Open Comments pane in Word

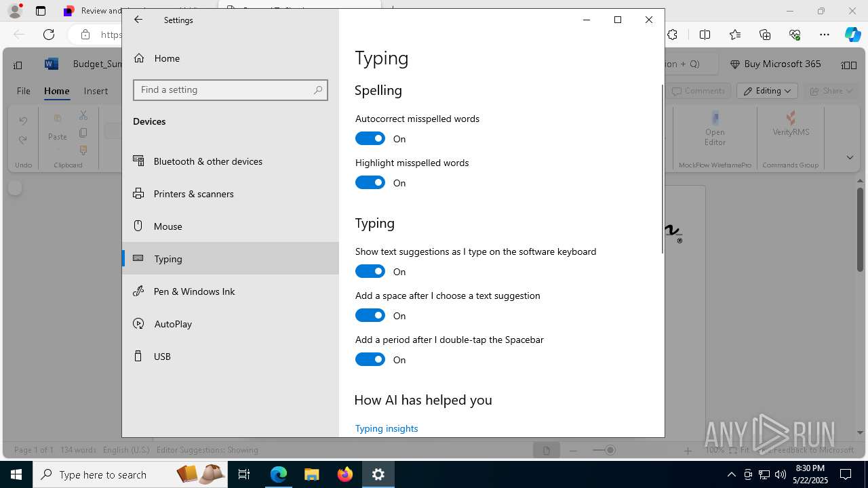coord(698,91)
